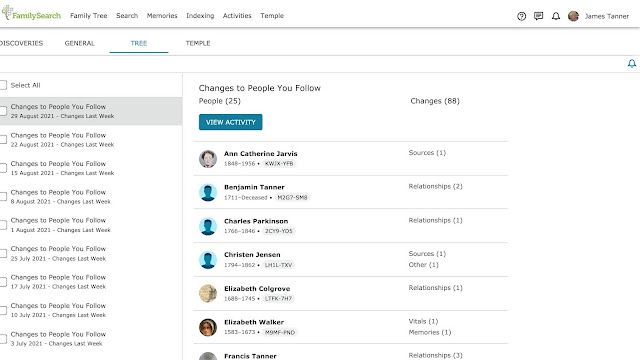Open the 1 August 2021 changes message
This screenshot has height=360, width=640.
pyautogui.click(x=91, y=225)
